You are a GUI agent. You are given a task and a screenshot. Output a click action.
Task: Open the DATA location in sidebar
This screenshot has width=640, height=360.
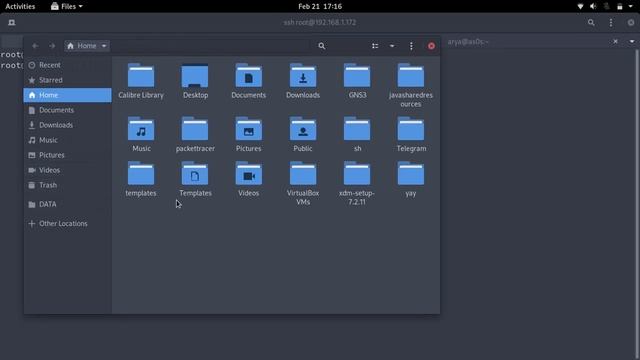click(x=67, y=204)
